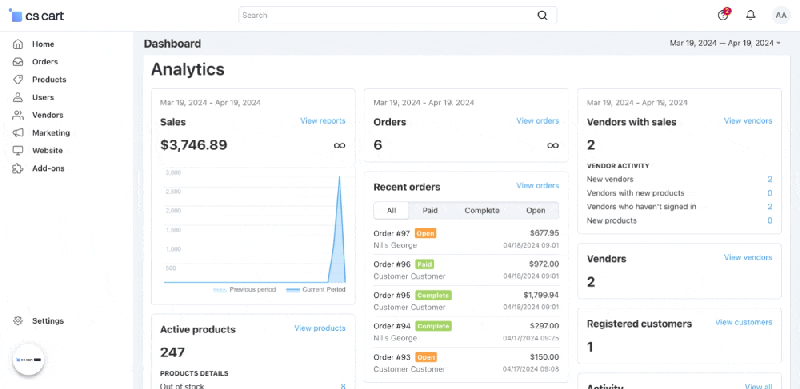
Task: Click the Settings gear icon in sidebar
Action: (18, 321)
